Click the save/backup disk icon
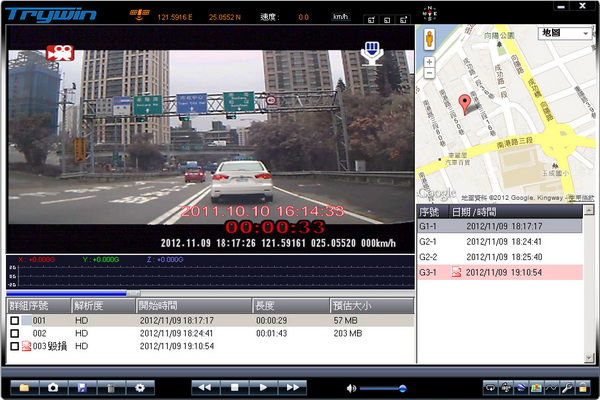The width and height of the screenshot is (600, 400). (81, 387)
